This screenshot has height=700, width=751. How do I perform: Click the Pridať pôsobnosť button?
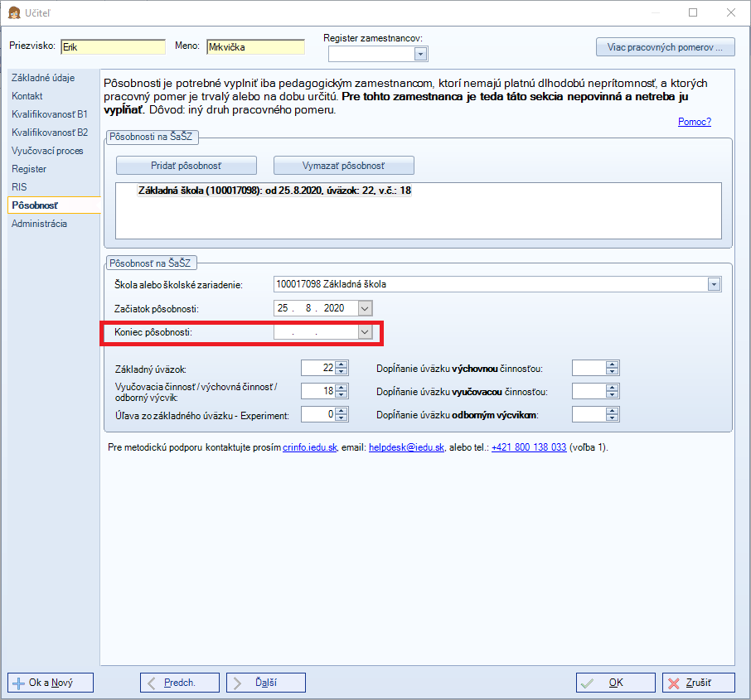tap(187, 166)
